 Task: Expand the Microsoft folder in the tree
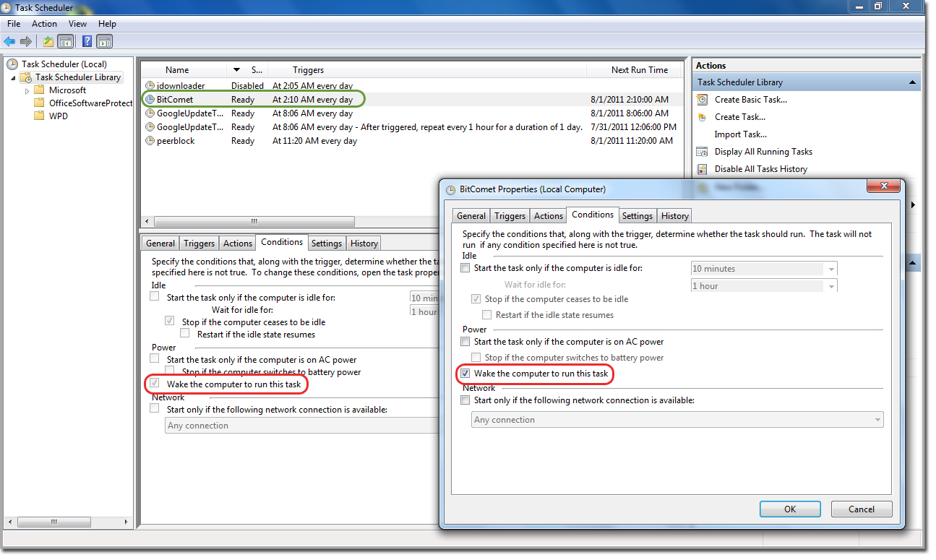[27, 91]
